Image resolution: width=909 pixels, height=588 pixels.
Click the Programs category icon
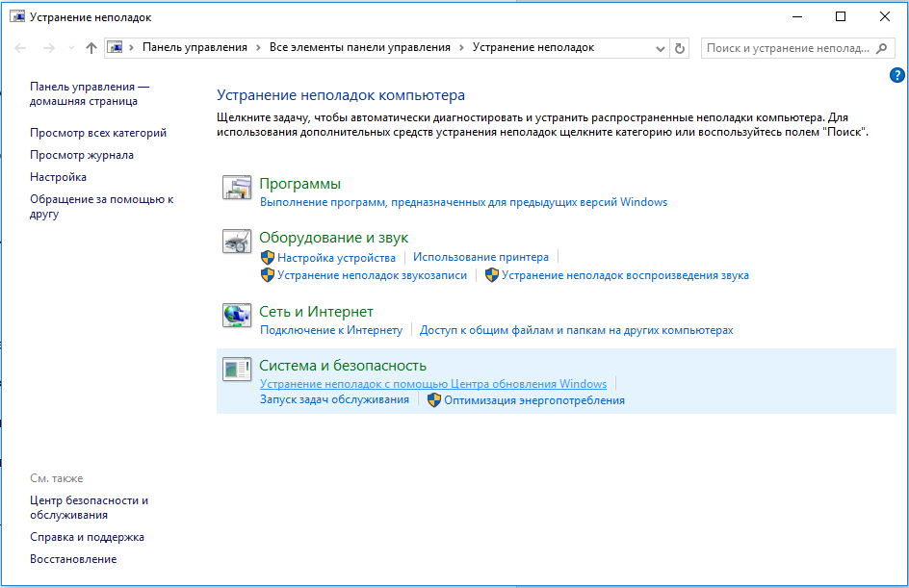point(237,188)
